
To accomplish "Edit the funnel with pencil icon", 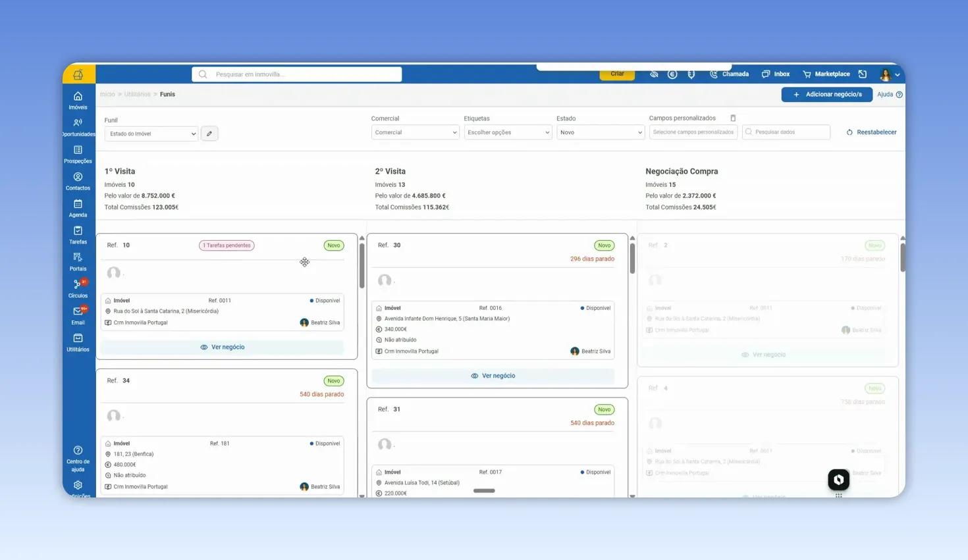I will pyautogui.click(x=209, y=134).
